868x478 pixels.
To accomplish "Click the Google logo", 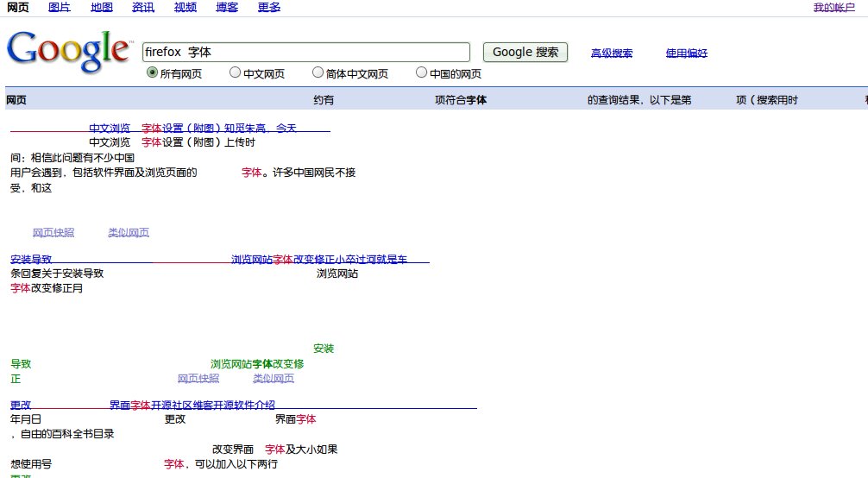I will click(68, 51).
